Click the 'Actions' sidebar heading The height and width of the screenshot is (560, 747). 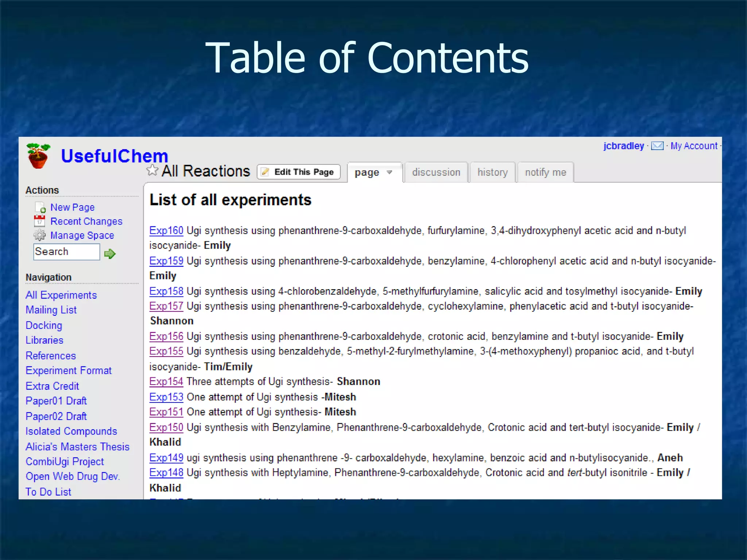(42, 190)
